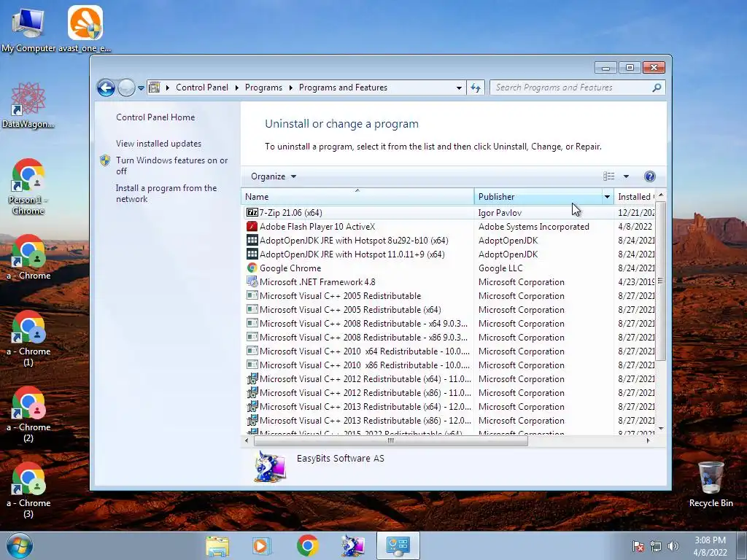Click the 7-Zip program icon

[x=252, y=212]
